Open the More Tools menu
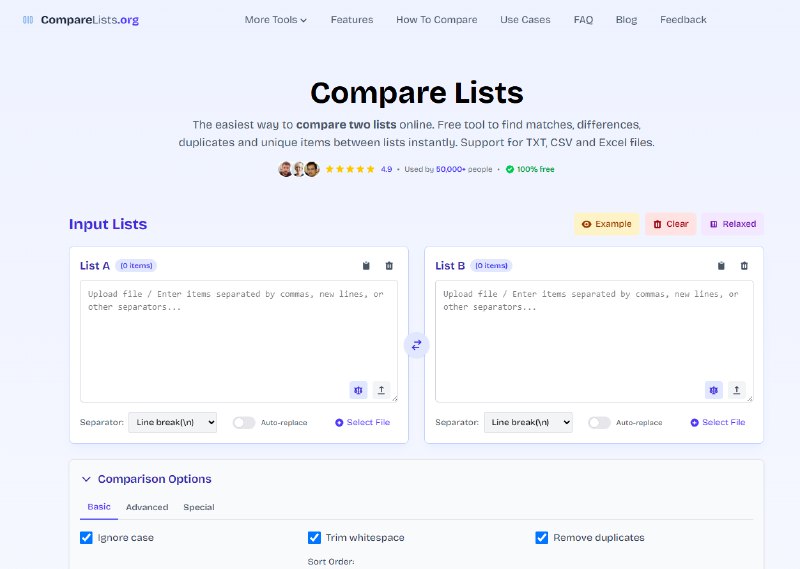Image resolution: width=800 pixels, height=569 pixels. click(275, 20)
